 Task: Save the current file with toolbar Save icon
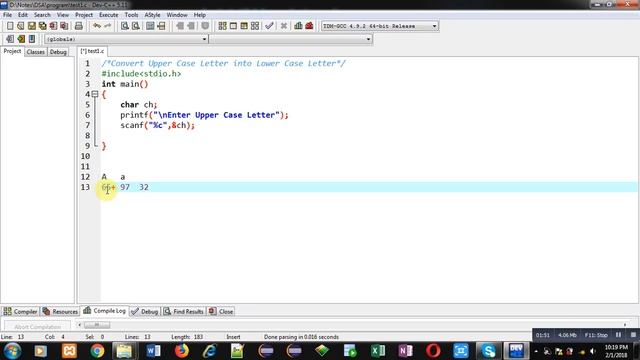31,26
